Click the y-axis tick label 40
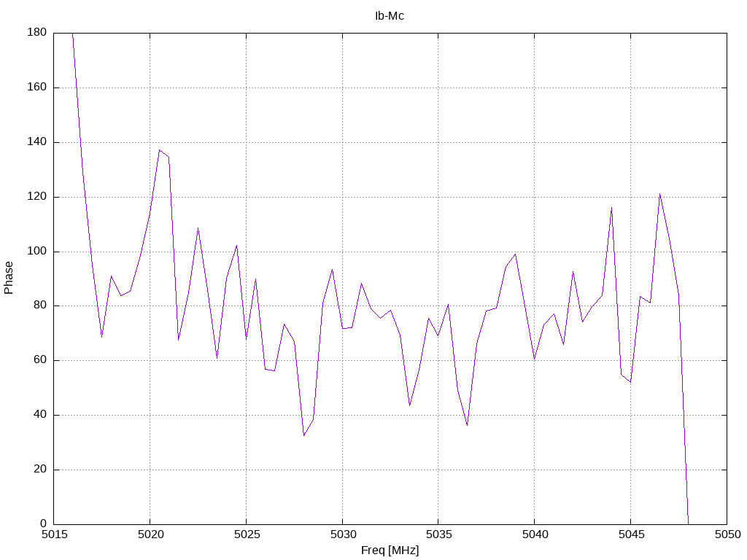The image size is (747, 560). pos(41,415)
